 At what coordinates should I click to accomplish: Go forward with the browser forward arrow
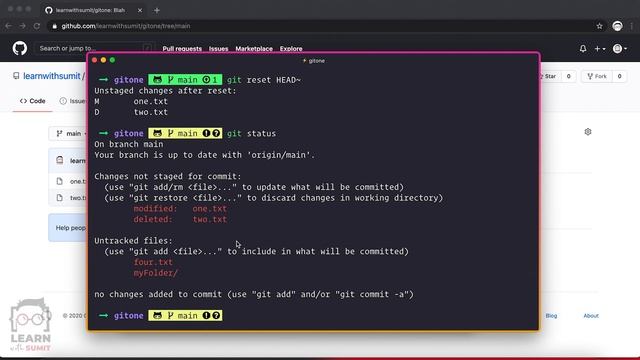[22, 26]
